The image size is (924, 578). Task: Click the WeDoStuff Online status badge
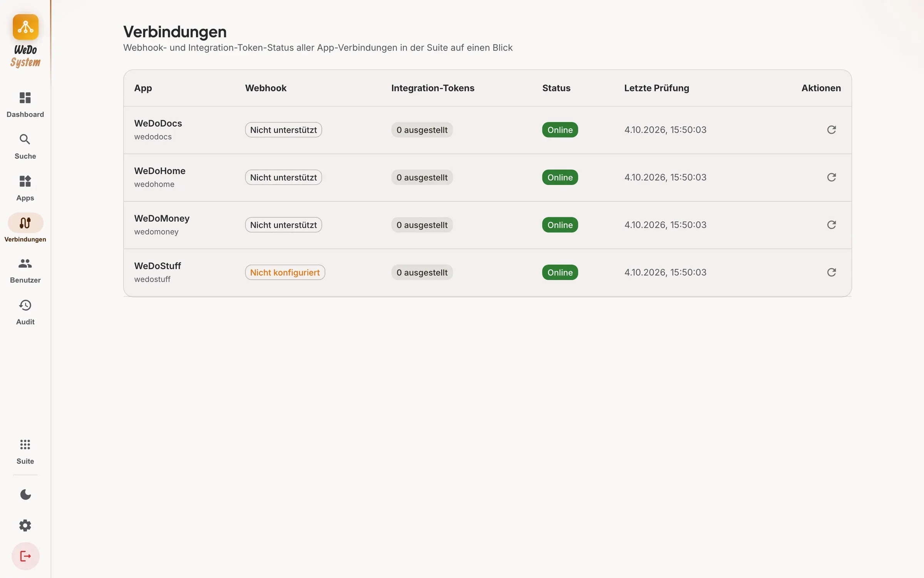click(x=560, y=272)
